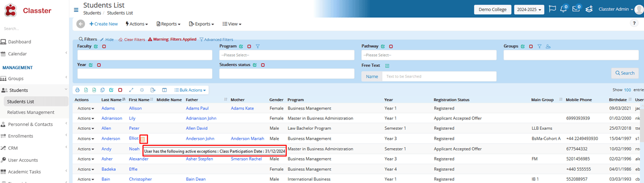Open the Anderson Mariah mother link

[247, 139]
